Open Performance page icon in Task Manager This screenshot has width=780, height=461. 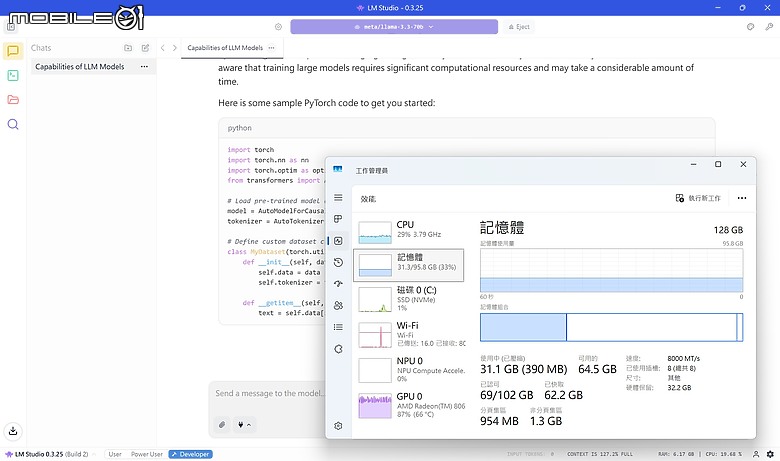338,241
